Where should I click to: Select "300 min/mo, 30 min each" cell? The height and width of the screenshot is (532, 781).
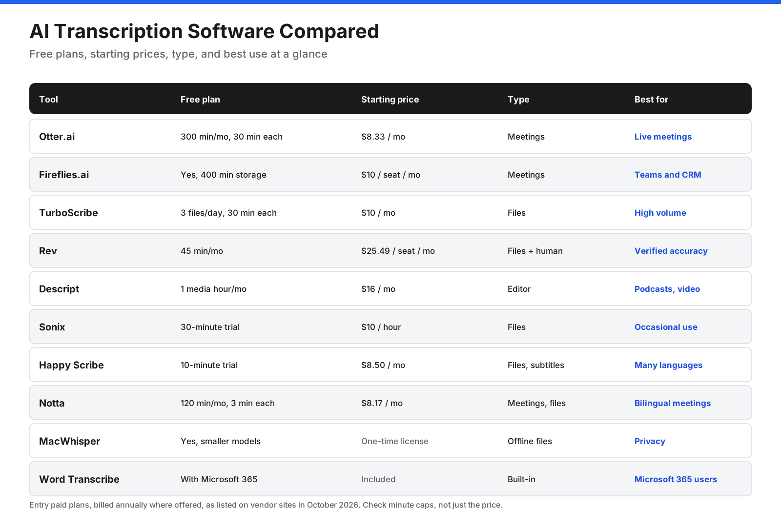(x=231, y=137)
